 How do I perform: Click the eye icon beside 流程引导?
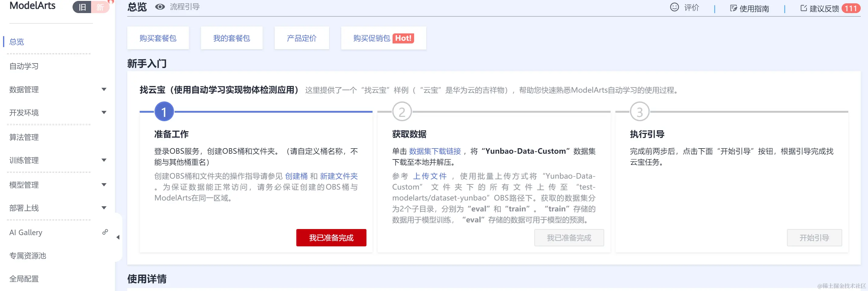[x=160, y=7]
